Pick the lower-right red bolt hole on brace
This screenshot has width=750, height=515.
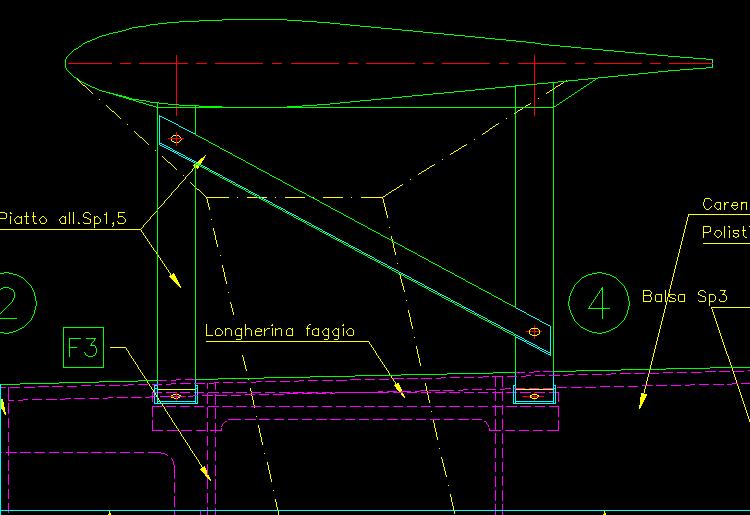click(534, 331)
